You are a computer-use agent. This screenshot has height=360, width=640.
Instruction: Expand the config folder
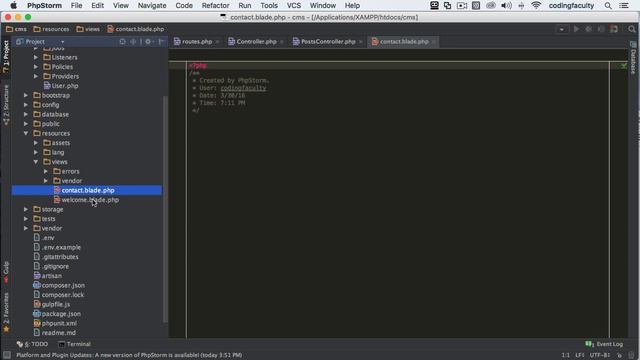pos(26,105)
